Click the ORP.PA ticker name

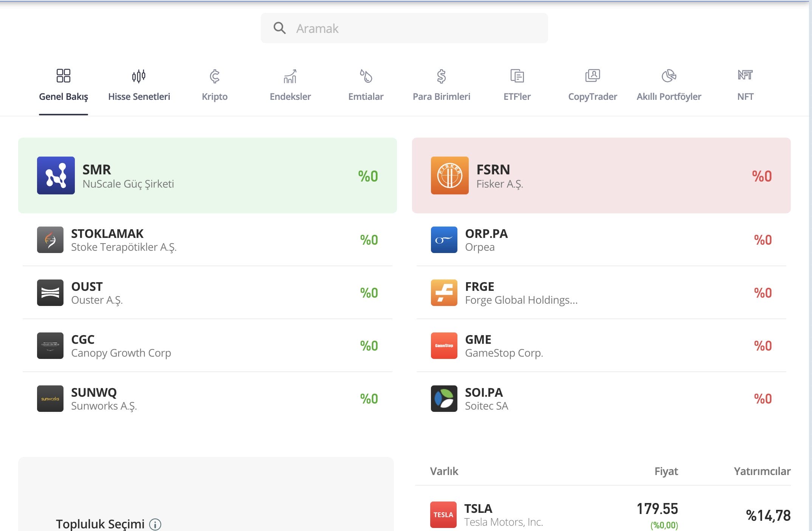pyautogui.click(x=487, y=234)
